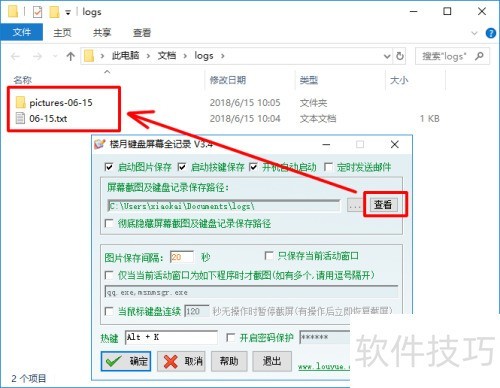
Task: Enable 彻底隐藏屏幕截图及键盘记录保存路径 checkbox
Action: (x=109, y=223)
